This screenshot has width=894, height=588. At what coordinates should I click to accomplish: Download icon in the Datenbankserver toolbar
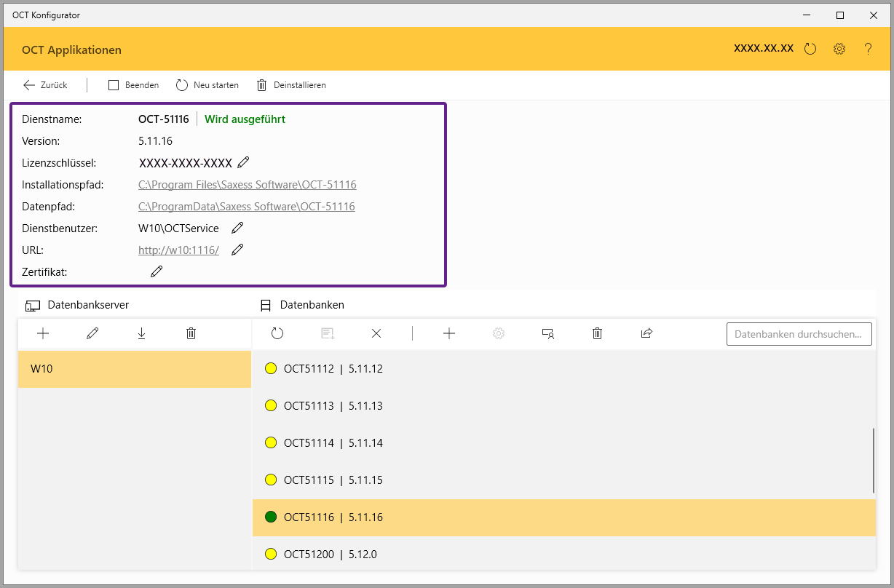pos(141,333)
